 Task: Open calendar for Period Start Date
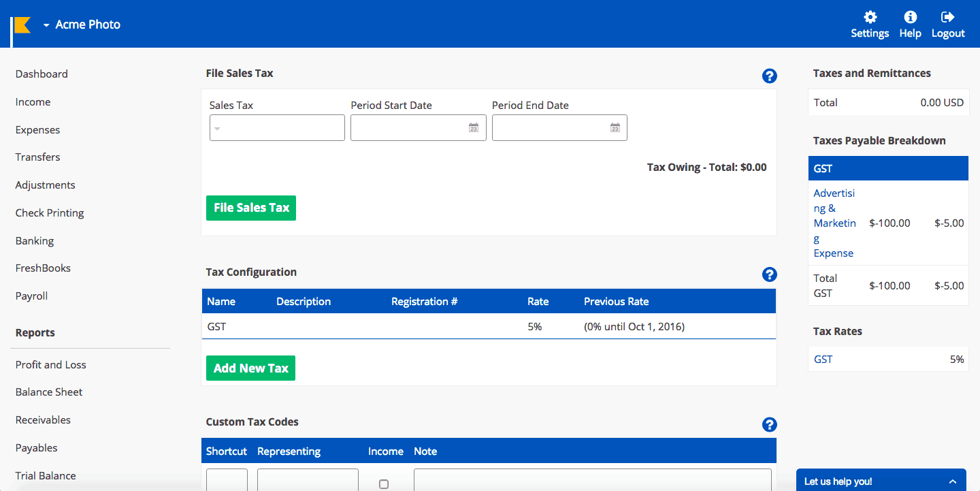[474, 127]
